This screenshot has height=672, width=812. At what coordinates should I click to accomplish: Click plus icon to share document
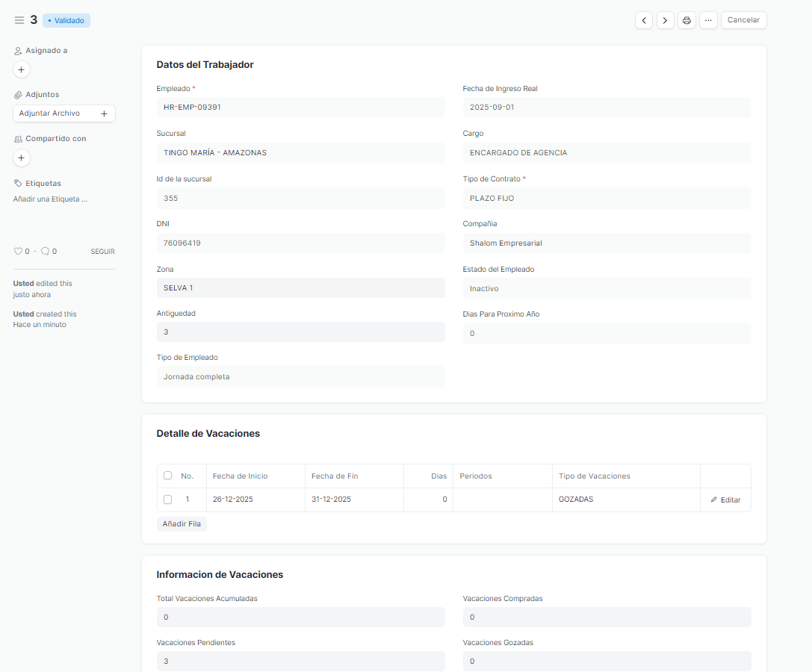click(21, 158)
